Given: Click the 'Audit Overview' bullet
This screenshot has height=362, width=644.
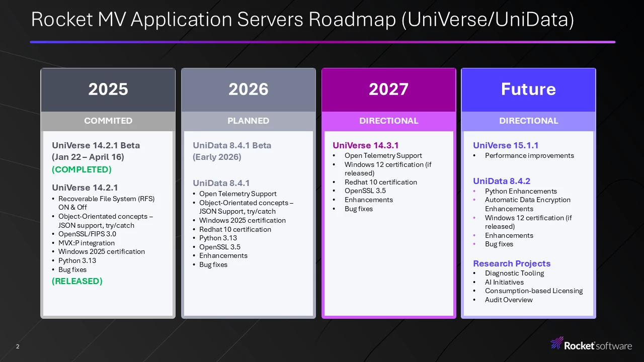Looking at the screenshot, I should pos(509,300).
